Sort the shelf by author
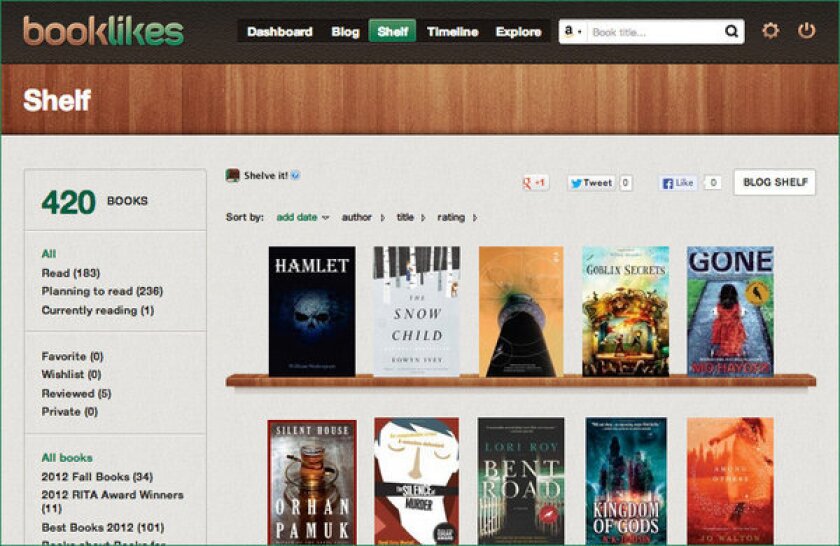This screenshot has height=546, width=840. coord(356,217)
